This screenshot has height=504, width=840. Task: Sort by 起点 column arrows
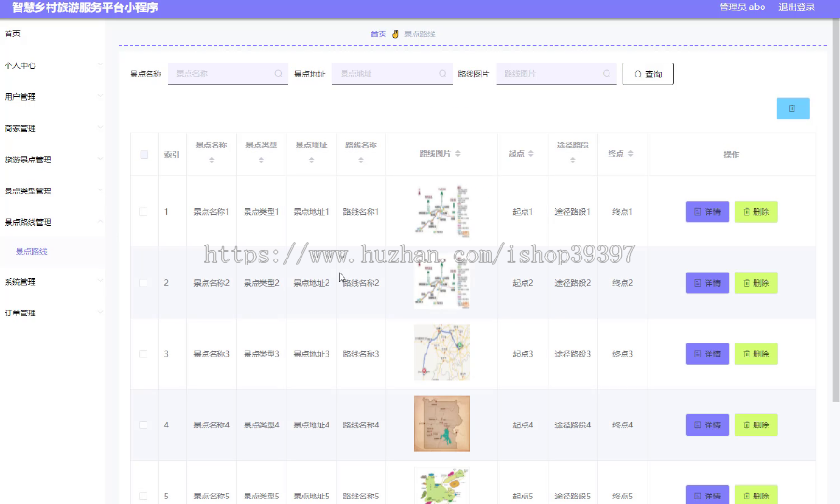pyautogui.click(x=531, y=154)
